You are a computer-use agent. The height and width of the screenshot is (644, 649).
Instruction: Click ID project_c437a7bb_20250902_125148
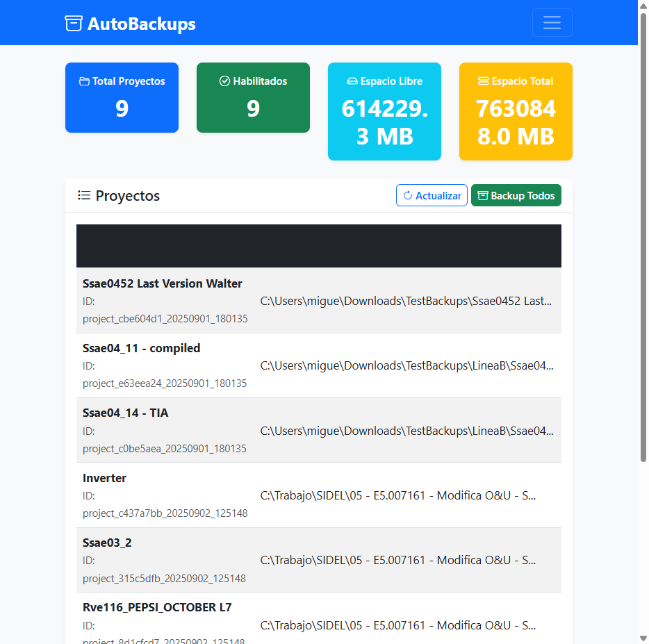[165, 513]
